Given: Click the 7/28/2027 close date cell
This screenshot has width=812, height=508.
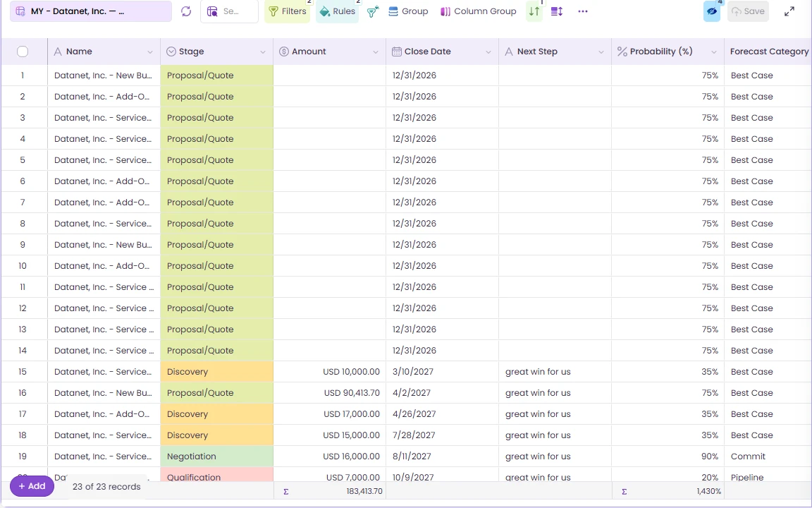Looking at the screenshot, I should pyautogui.click(x=442, y=435).
